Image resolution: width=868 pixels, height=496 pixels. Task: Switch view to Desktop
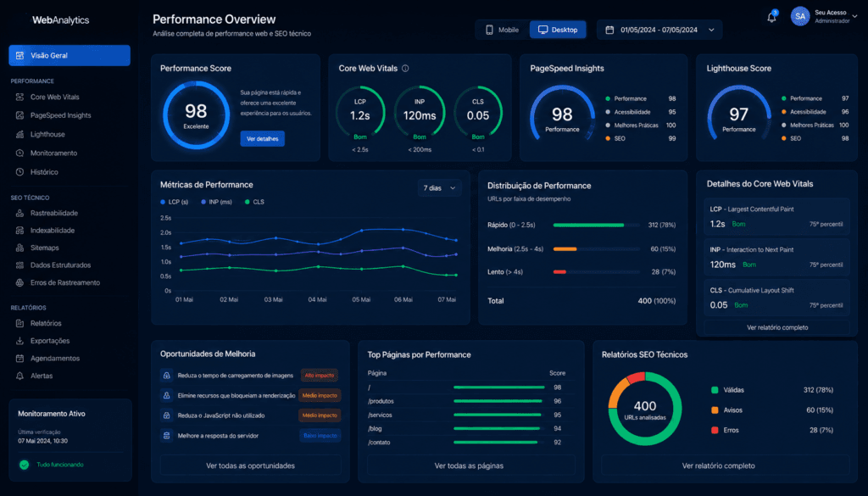pyautogui.click(x=558, y=30)
